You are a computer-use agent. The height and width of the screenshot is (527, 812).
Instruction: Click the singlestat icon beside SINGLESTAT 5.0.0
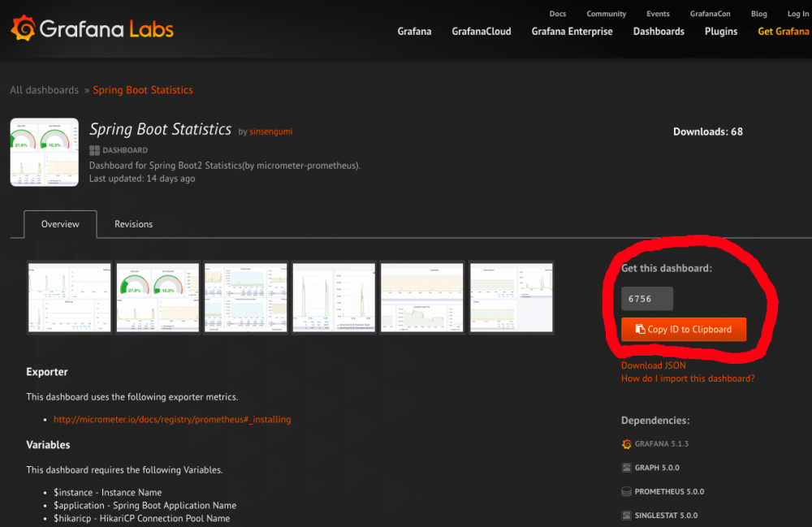(626, 515)
